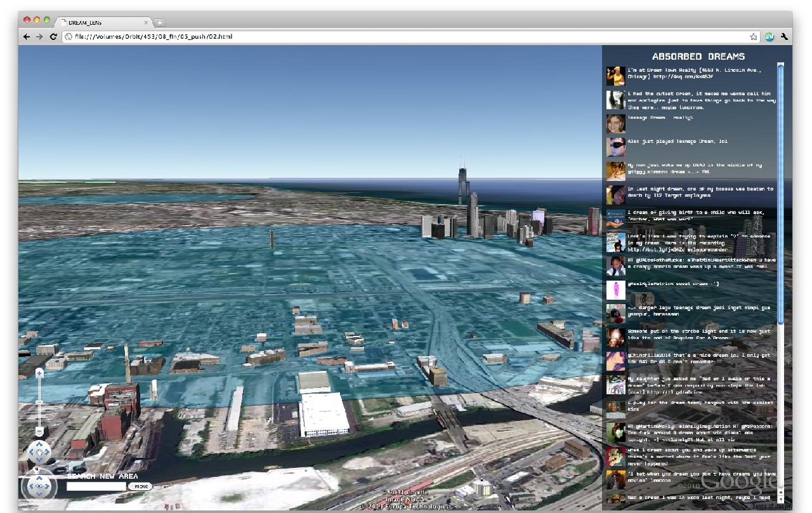Click avatar beside 'play for the dream team' tweet
Viewport: 812px width, 513px height.
click(x=615, y=409)
